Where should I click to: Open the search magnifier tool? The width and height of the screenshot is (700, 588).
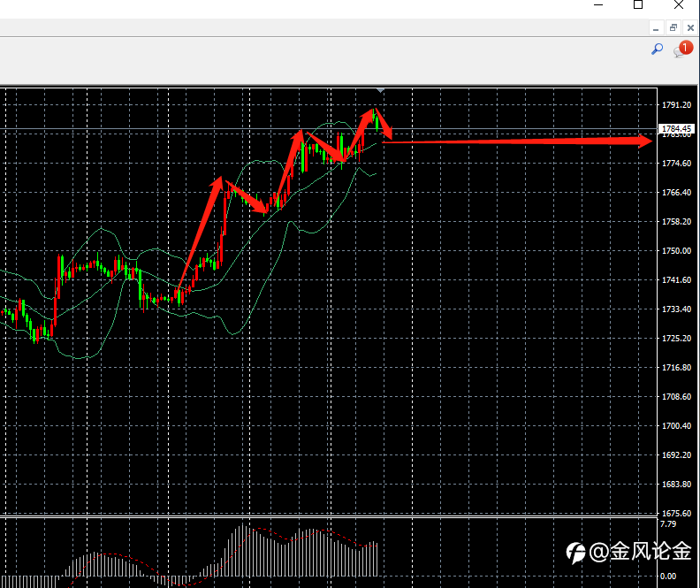(658, 49)
